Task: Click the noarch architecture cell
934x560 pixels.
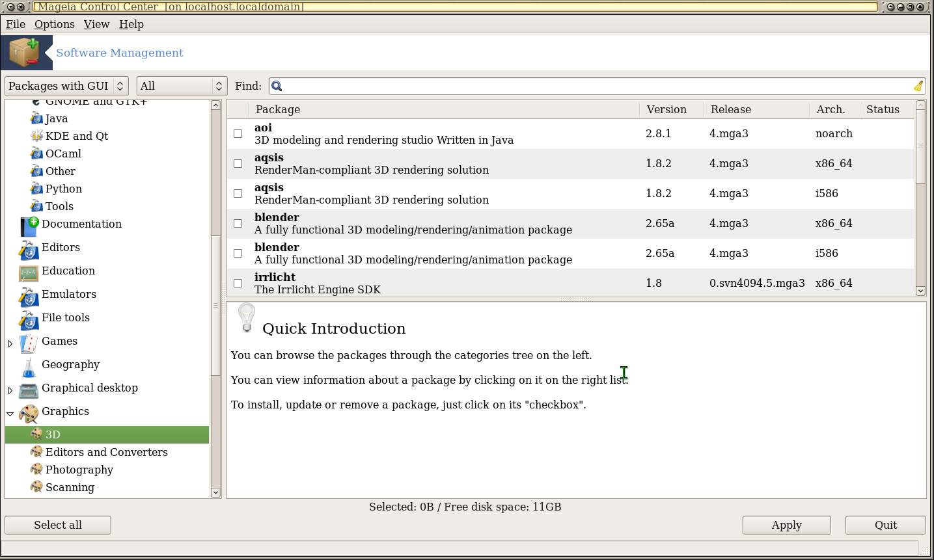Action: [834, 133]
